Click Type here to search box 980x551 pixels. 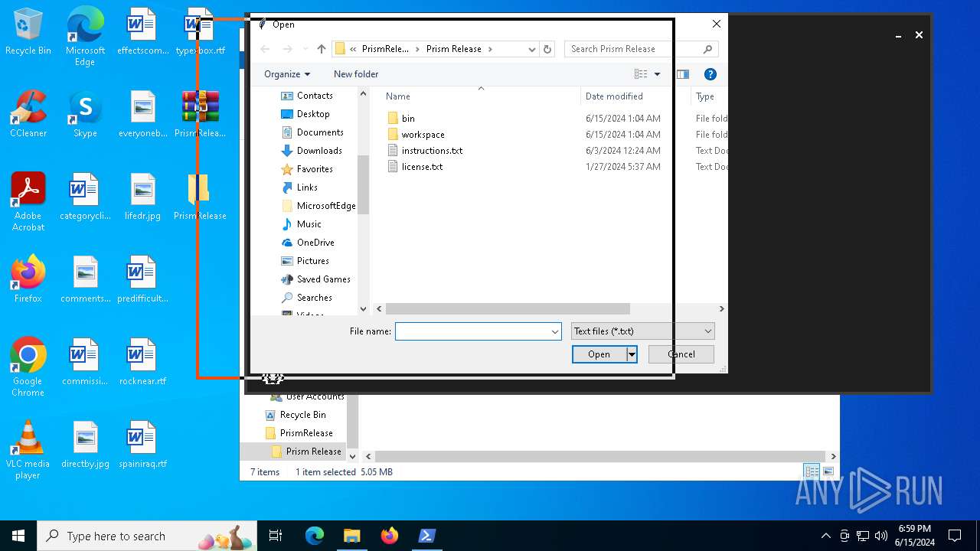click(146, 536)
